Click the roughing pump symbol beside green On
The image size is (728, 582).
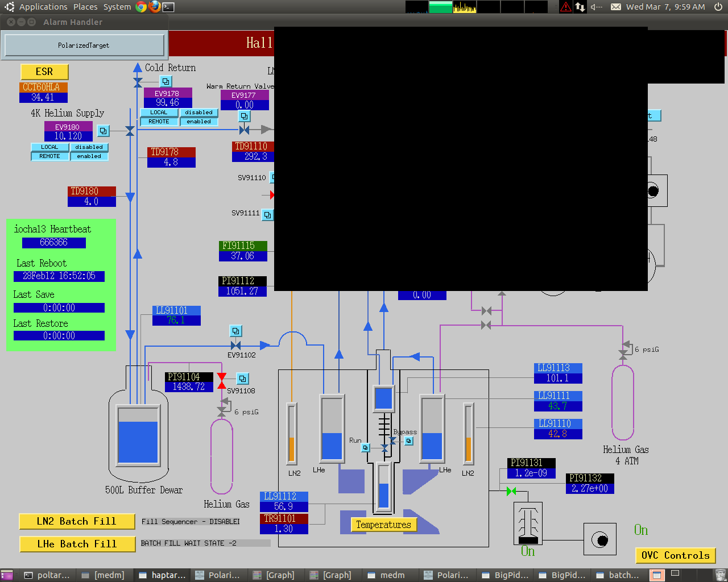point(599,539)
